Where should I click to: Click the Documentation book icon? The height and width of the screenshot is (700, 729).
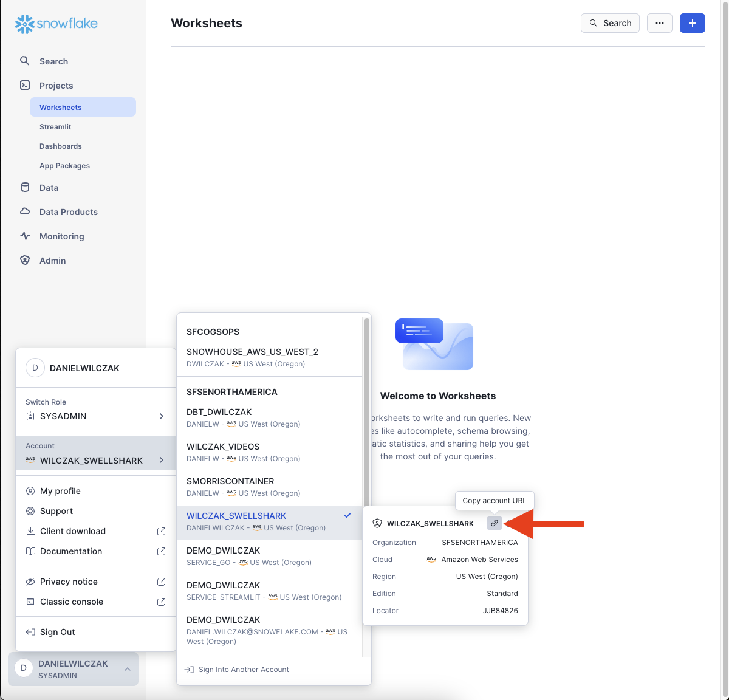[x=30, y=551]
